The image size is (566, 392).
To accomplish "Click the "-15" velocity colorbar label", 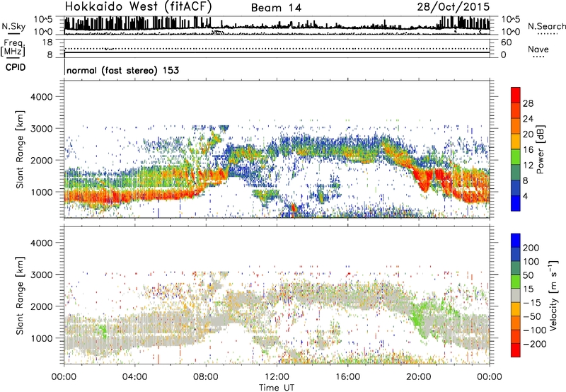I will [x=532, y=303].
